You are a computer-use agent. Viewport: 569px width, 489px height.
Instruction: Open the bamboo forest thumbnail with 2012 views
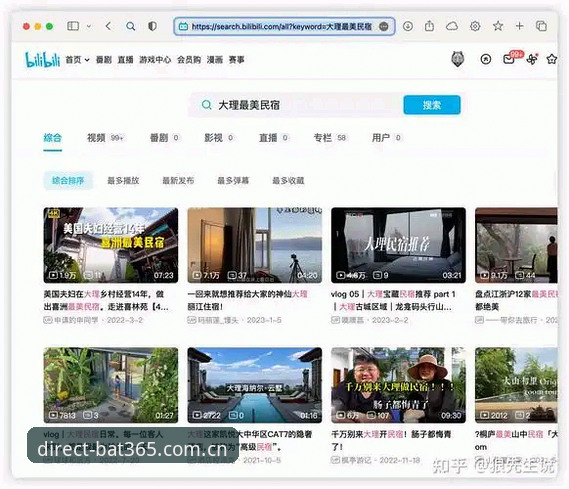[516, 385]
